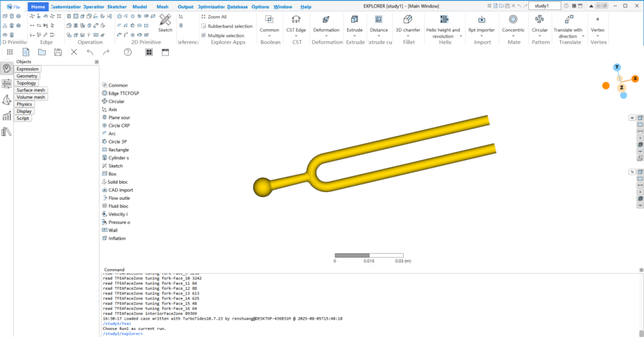The width and height of the screenshot is (644, 337).
Task: Select Translate with direction icon
Action: coord(569,19)
